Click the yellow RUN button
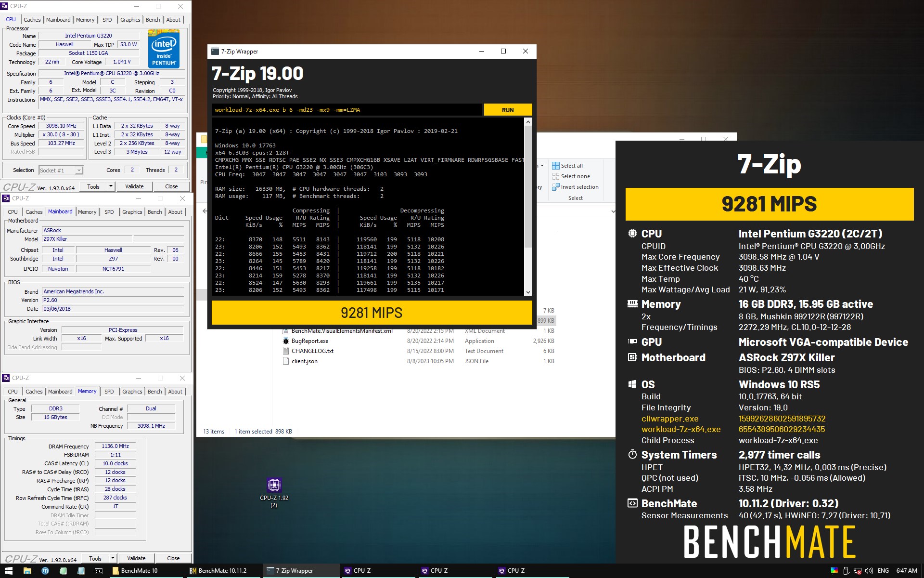Image resolution: width=924 pixels, height=578 pixels. click(508, 110)
